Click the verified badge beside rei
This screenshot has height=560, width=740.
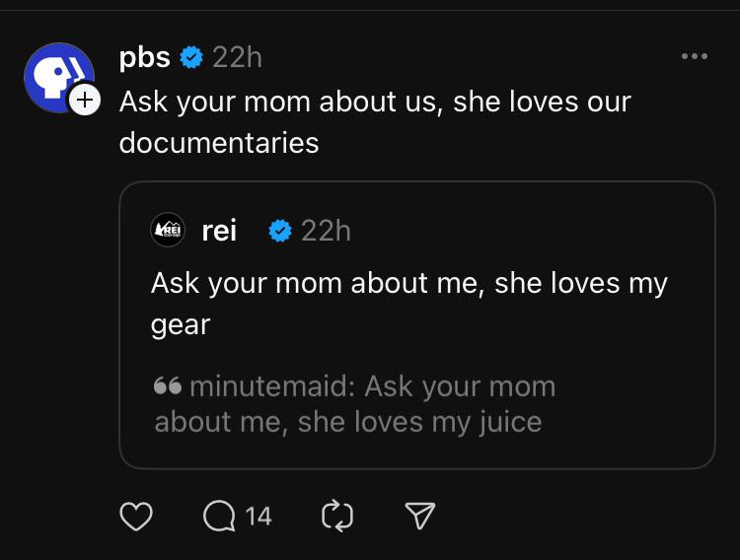[280, 231]
